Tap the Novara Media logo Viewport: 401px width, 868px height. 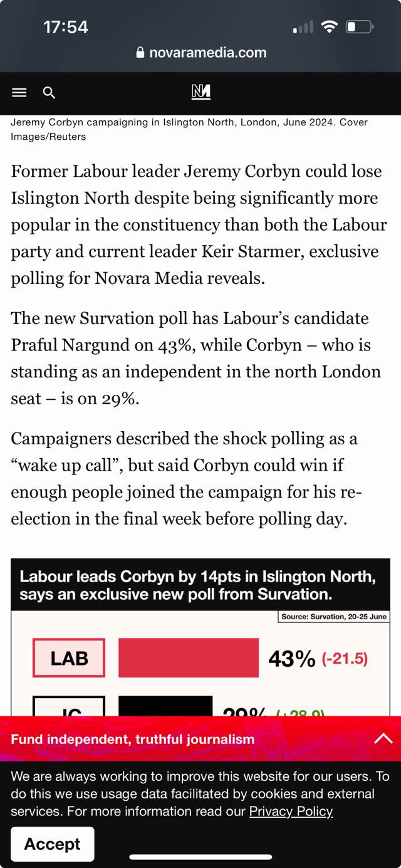200,93
